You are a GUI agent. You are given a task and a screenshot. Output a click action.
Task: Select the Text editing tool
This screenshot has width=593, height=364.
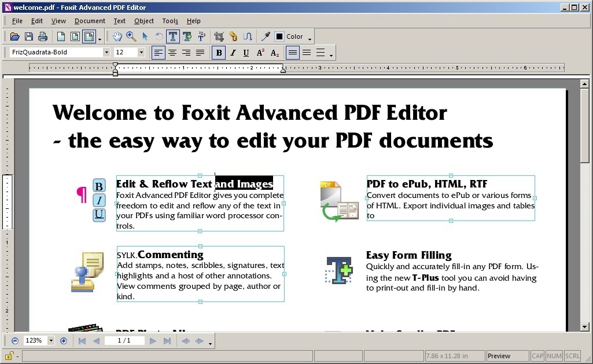coord(173,36)
